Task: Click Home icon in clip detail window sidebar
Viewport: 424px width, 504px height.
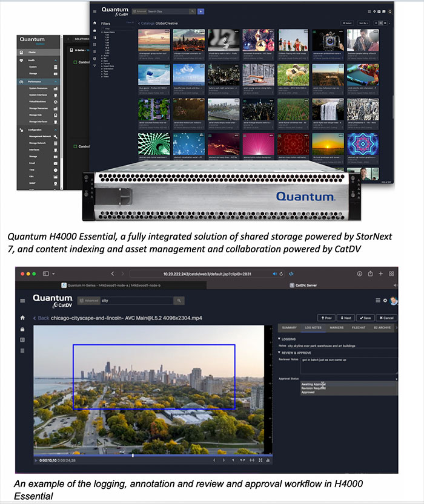Action: click(x=22, y=318)
